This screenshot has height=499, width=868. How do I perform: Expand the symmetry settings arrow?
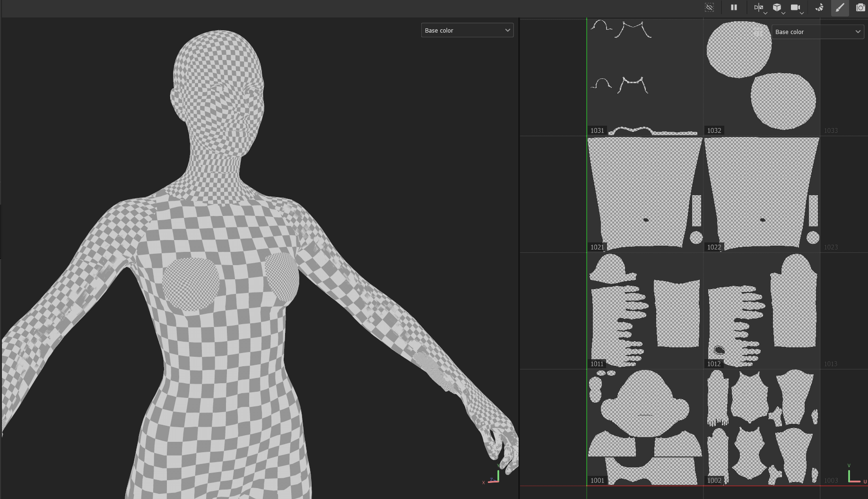(765, 13)
